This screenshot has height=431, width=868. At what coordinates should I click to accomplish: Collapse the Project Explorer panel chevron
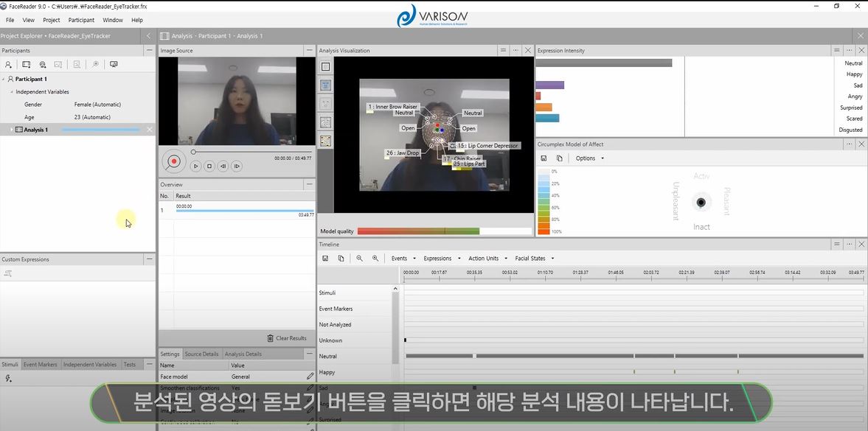pos(148,36)
